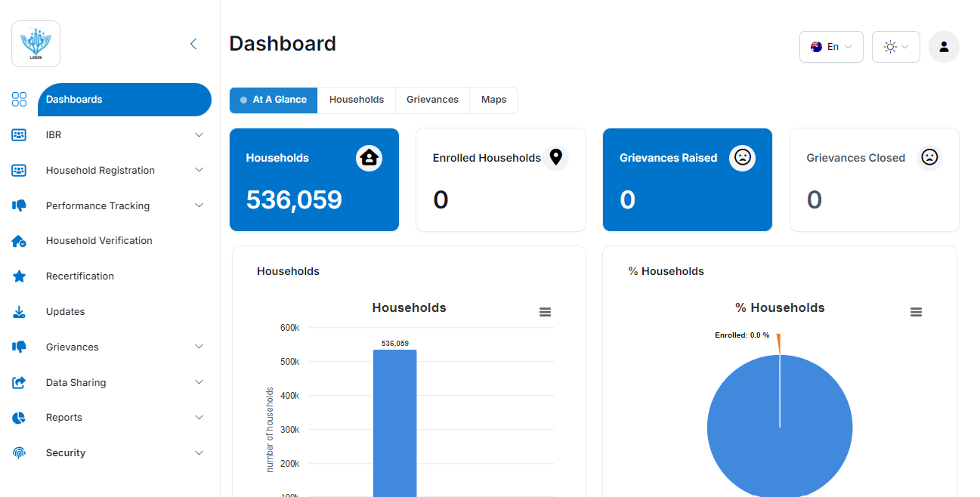
Task: Open the user profile avatar icon
Action: (944, 47)
